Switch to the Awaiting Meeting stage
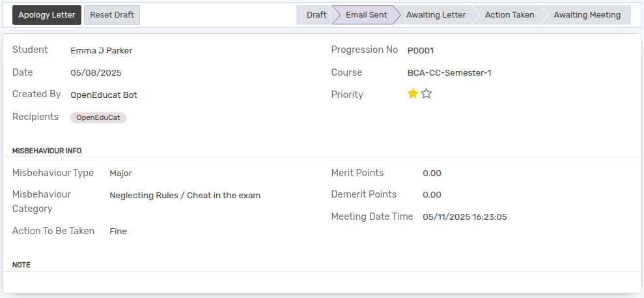 (x=587, y=15)
